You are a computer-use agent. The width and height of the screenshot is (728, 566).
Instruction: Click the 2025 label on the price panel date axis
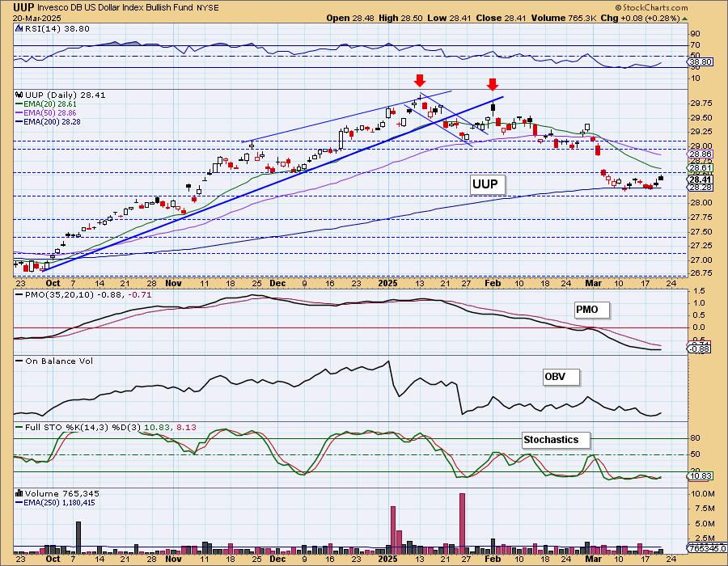[x=387, y=284]
